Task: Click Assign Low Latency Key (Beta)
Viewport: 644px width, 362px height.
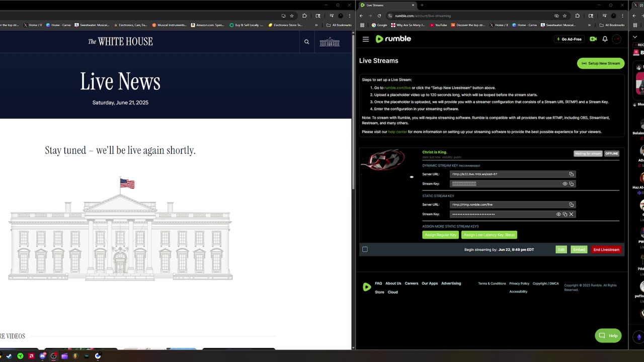Action: click(x=489, y=235)
